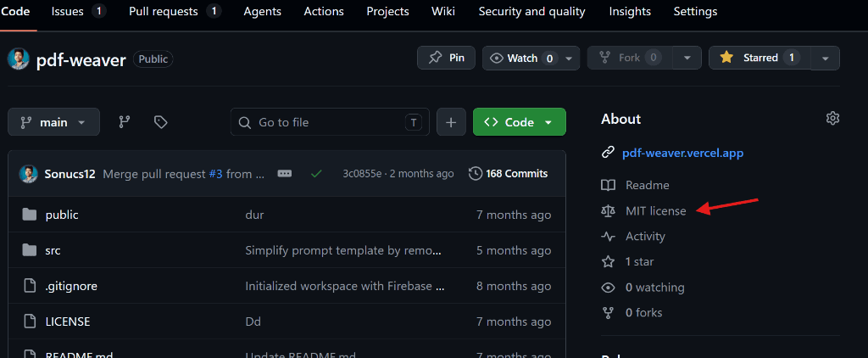Go to the Actions tab
Image resolution: width=868 pixels, height=358 pixels.
pos(324,11)
